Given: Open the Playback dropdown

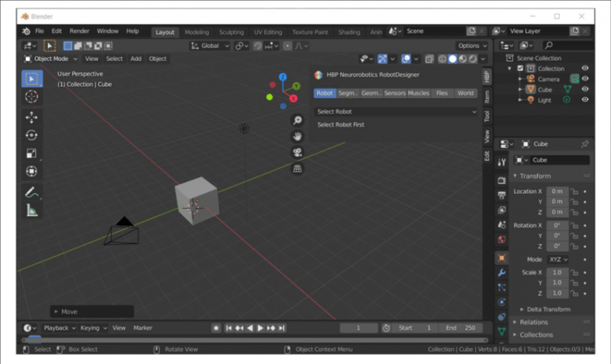Looking at the screenshot, I should click(x=60, y=328).
